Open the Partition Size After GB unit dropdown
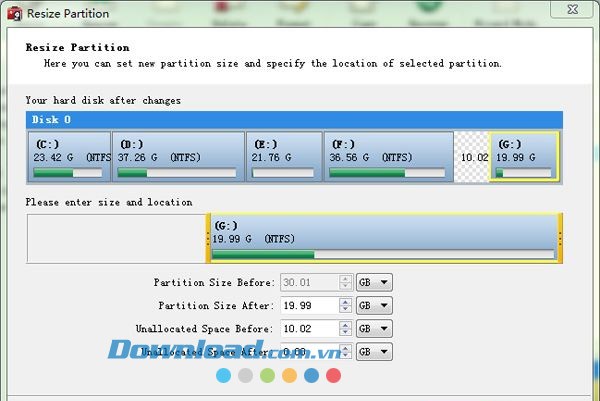 (374, 305)
